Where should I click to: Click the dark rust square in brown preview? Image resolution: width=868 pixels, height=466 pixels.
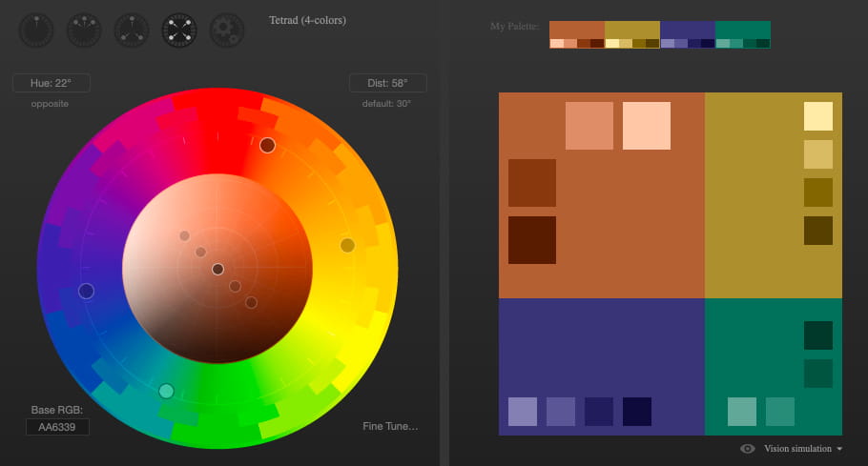532,183
